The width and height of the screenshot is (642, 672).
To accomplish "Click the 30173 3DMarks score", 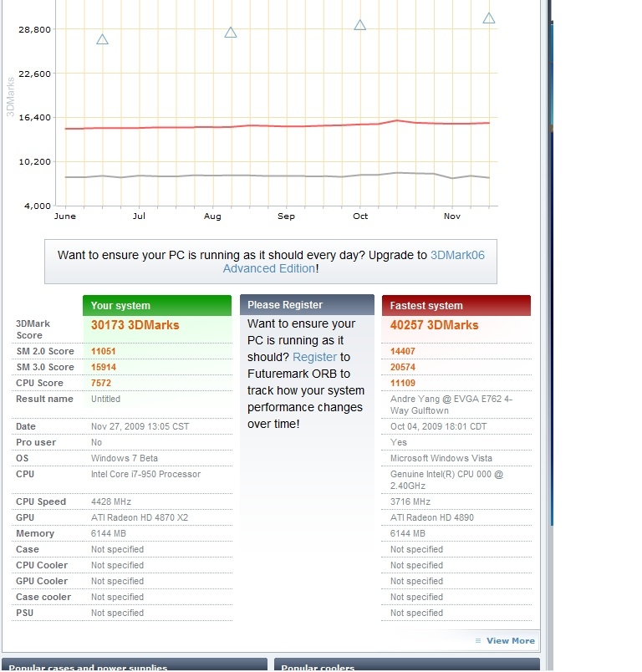I will (135, 325).
